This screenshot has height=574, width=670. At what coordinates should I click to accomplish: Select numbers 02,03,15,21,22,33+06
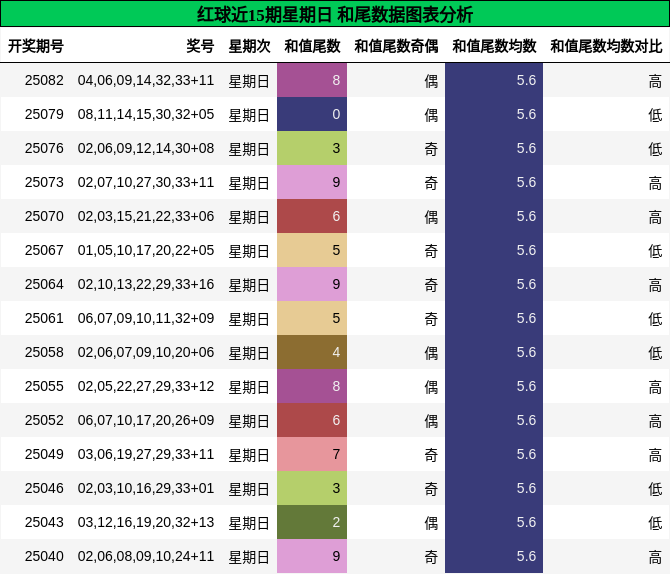(x=146, y=216)
